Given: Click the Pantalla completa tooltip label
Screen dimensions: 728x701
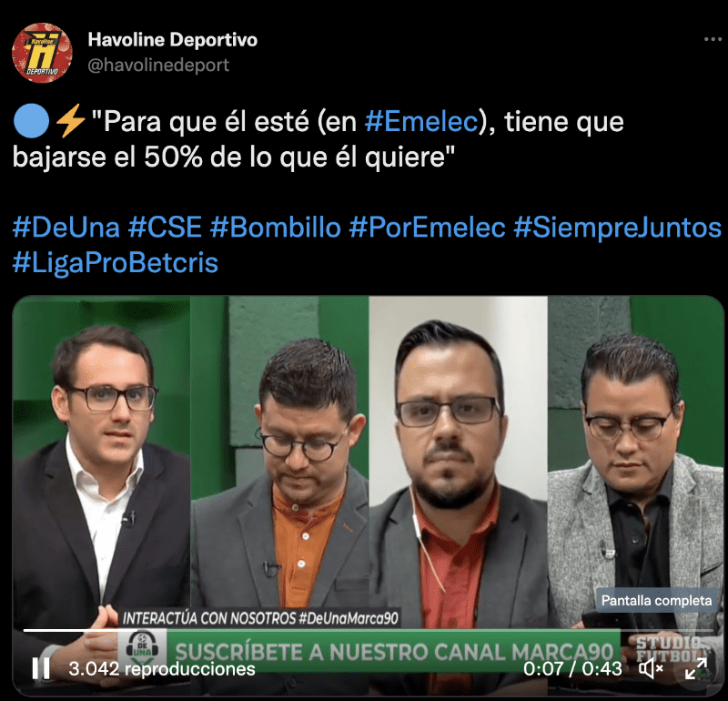Looking at the screenshot, I should pyautogui.click(x=656, y=600).
